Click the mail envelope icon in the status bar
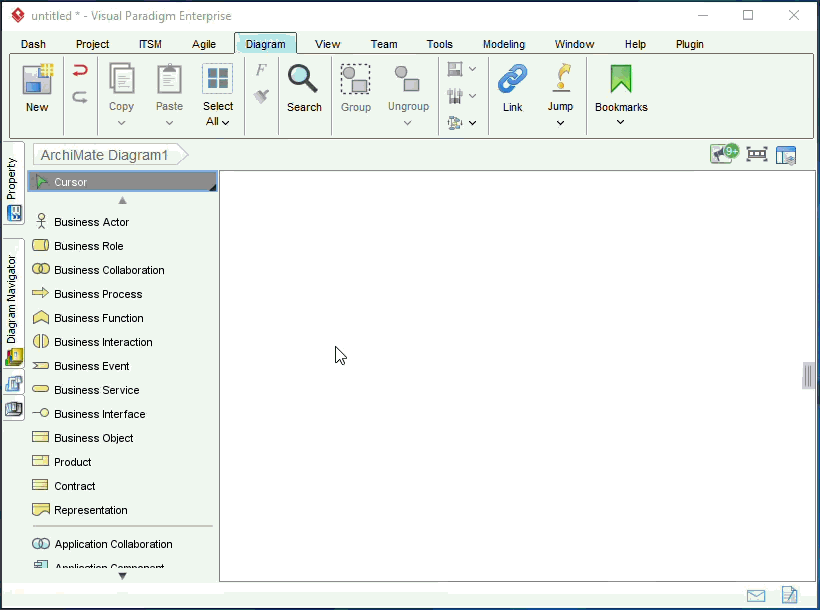The height and width of the screenshot is (610, 820). point(756,596)
